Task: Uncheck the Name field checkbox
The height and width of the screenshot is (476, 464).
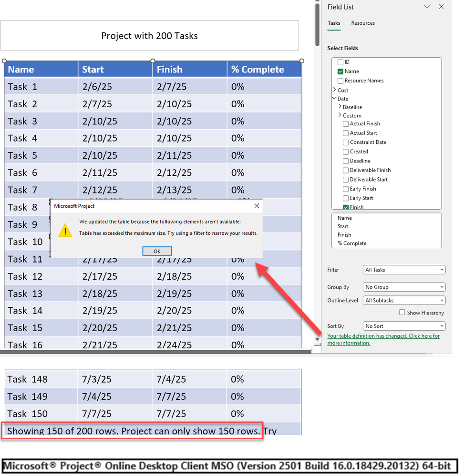Action: coord(340,71)
